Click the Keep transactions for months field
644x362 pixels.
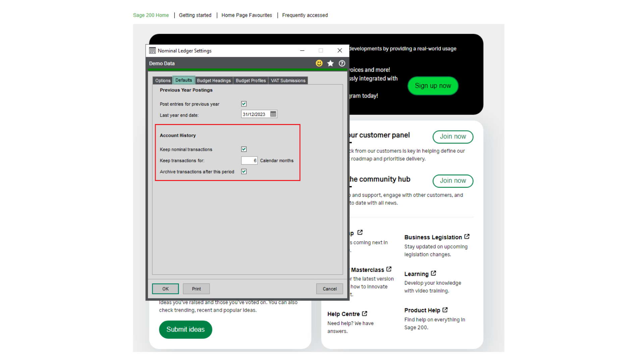[249, 160]
